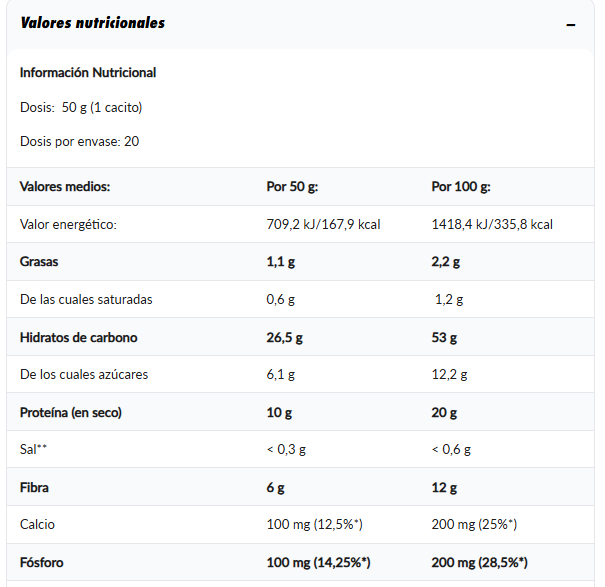
Task: Click the 26,5 g carbohydrate value
Action: [x=284, y=337]
